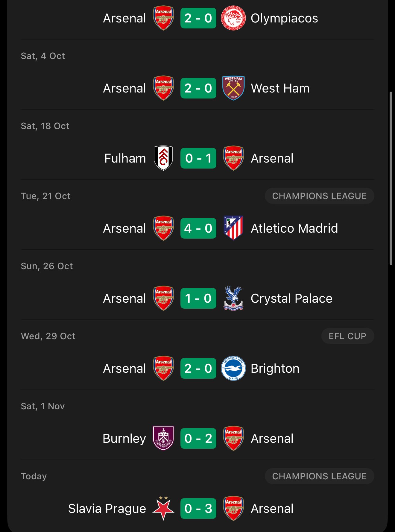Select Champions League tag on Tue, 21 Oct
395x532 pixels.
(x=319, y=196)
